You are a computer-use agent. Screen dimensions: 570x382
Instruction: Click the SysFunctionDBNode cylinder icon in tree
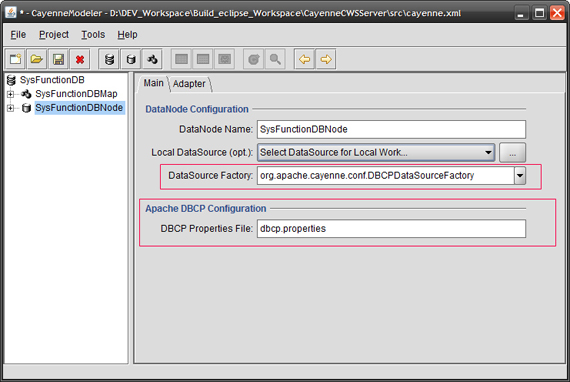(x=26, y=108)
